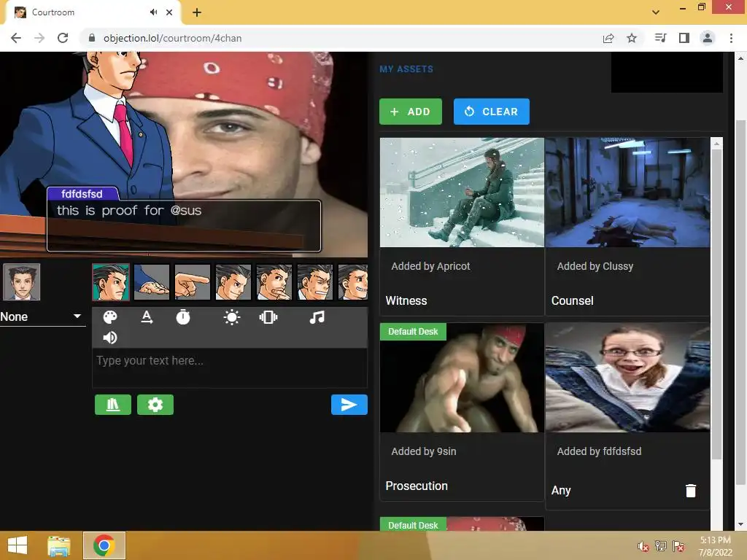Open the sound effect tool
The height and width of the screenshot is (560, 747).
[x=110, y=338]
